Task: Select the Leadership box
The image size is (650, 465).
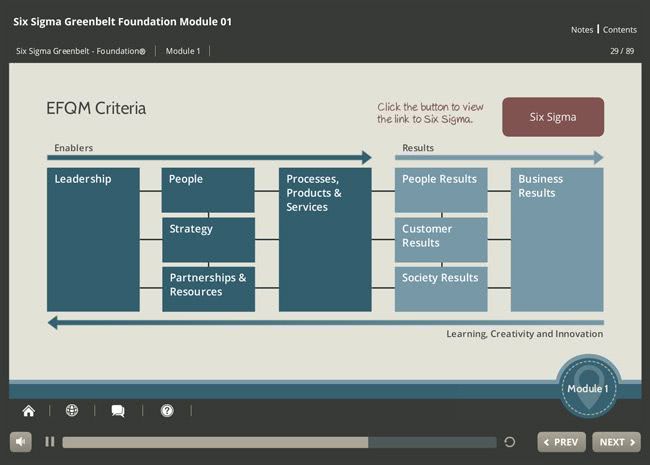Action: point(93,240)
